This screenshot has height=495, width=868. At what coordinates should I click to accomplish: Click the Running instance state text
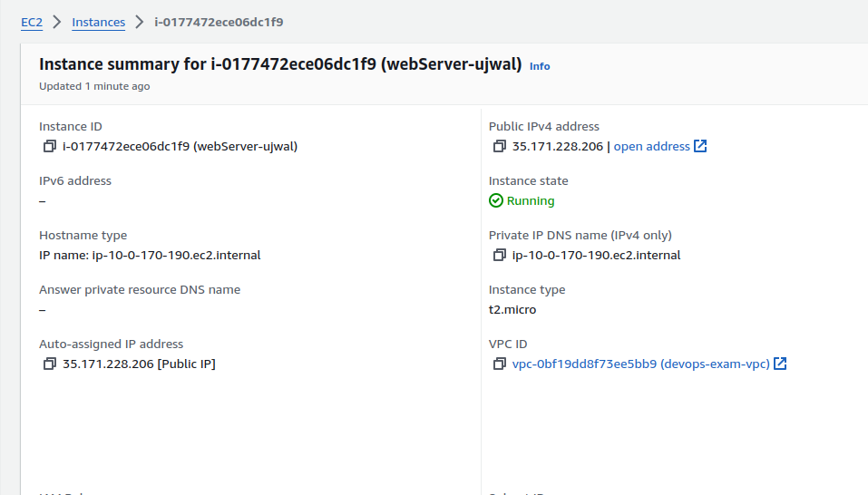[x=531, y=200]
